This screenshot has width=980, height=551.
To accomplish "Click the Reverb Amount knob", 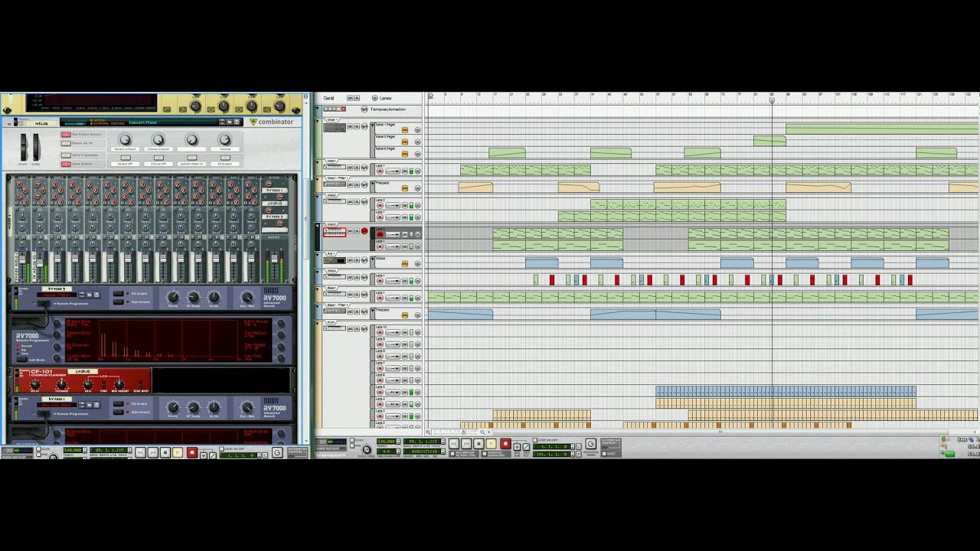I will pos(125,139).
